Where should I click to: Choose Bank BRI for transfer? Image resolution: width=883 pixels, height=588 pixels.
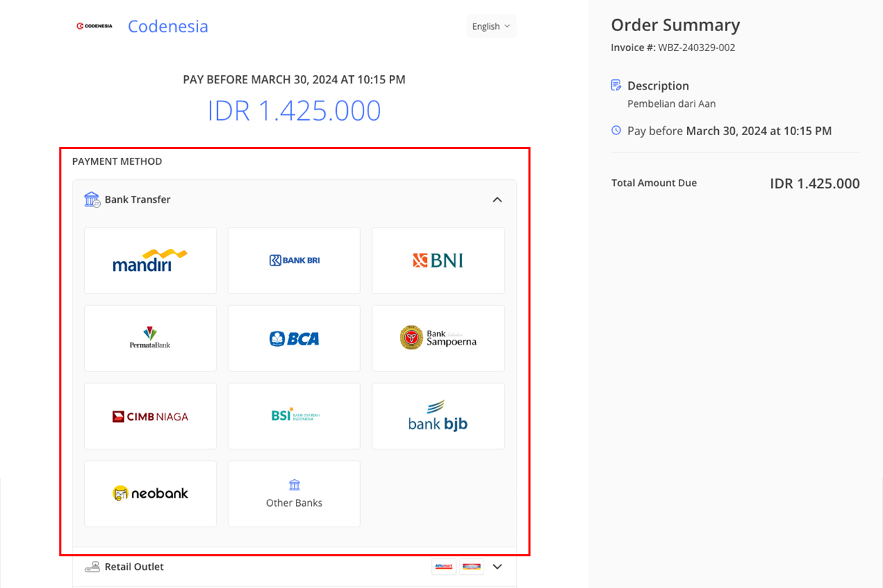(294, 261)
